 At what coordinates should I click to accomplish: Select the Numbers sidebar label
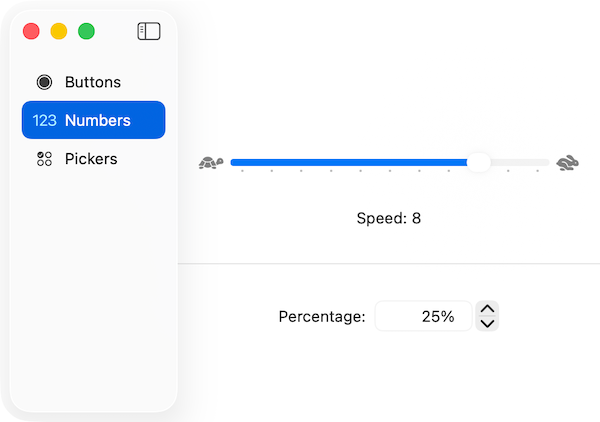(x=98, y=120)
